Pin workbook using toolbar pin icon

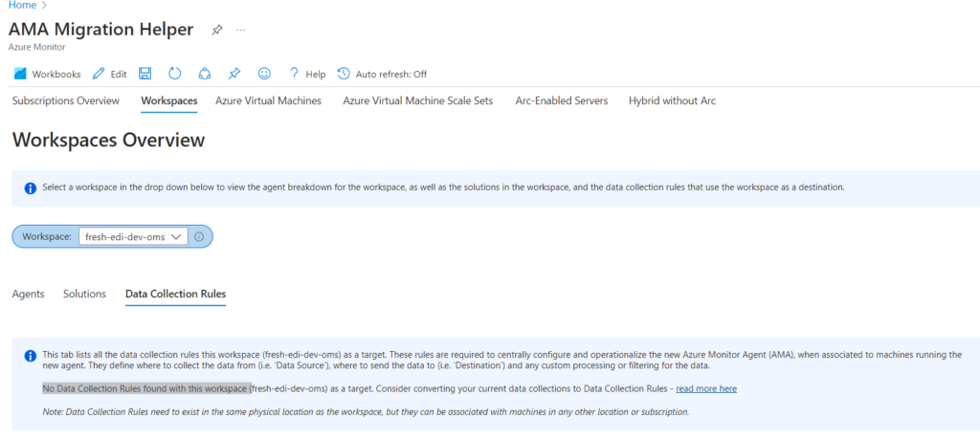point(234,74)
